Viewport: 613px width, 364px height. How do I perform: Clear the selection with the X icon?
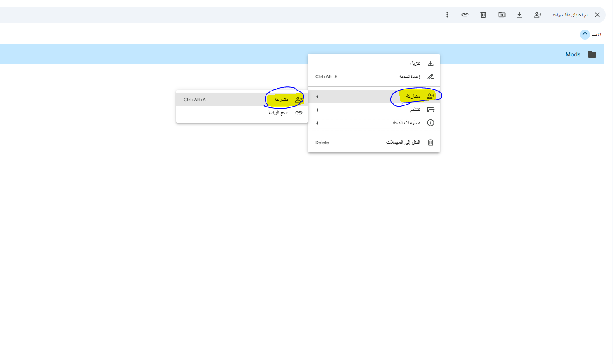coord(597,15)
